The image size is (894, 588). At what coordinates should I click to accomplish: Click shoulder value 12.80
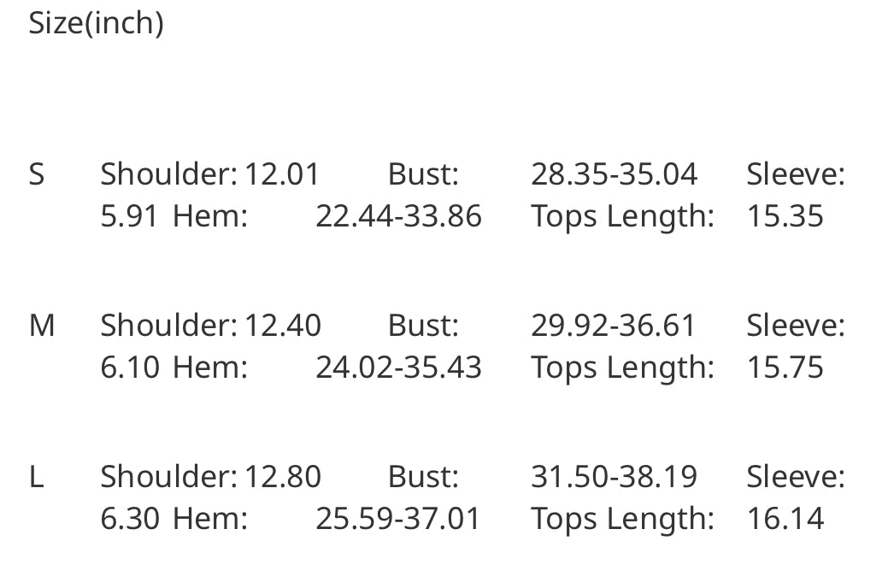tap(283, 477)
